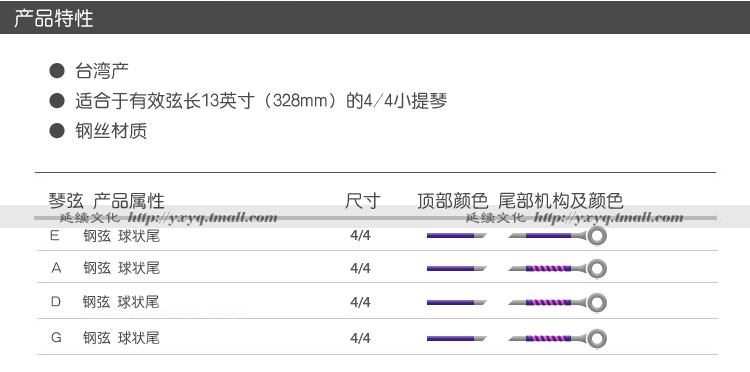
Task: Click 钢弦 球状尾 in the E row
Action: tap(121, 236)
